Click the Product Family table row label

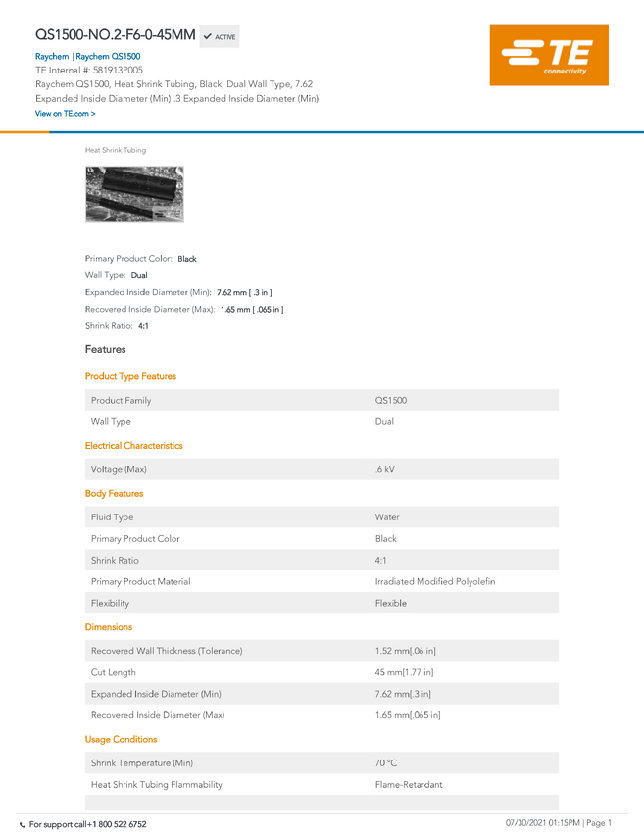pyautogui.click(x=122, y=400)
